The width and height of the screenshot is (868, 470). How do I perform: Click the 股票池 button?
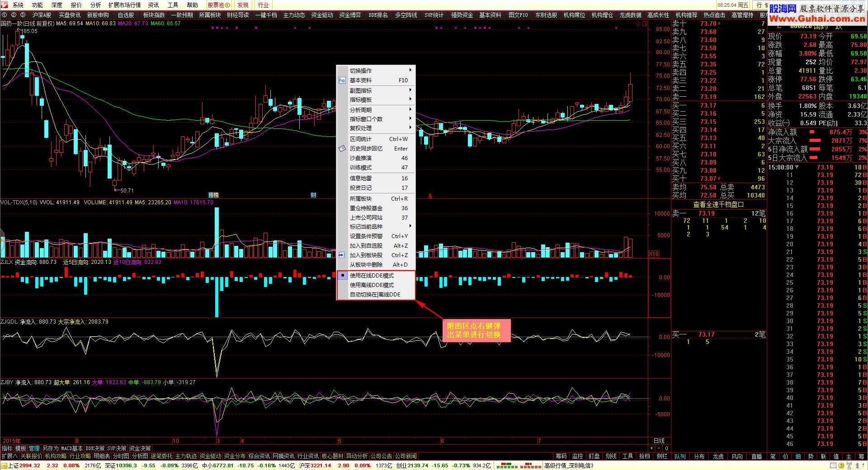tap(219, 5)
